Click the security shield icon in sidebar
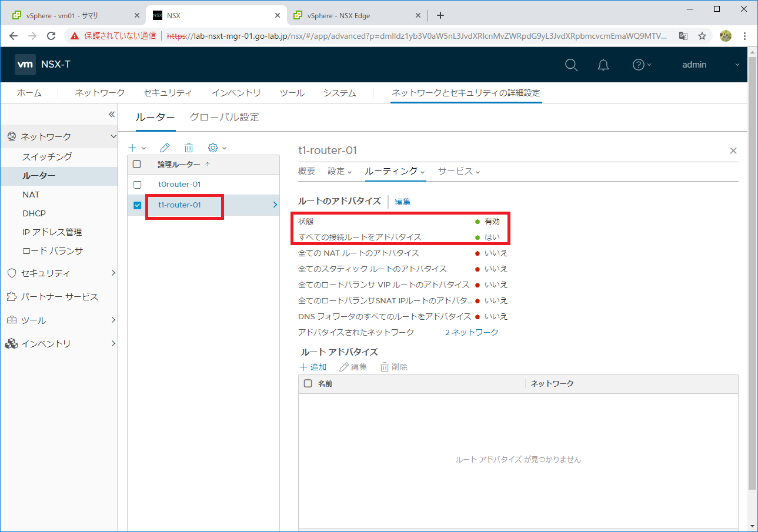This screenshot has width=758, height=532. click(x=11, y=273)
